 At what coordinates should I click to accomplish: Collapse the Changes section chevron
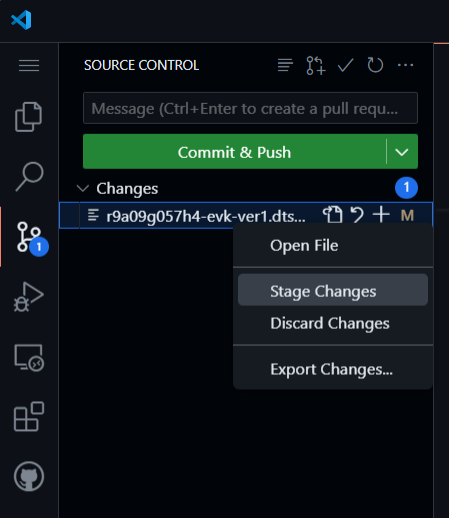tap(83, 188)
